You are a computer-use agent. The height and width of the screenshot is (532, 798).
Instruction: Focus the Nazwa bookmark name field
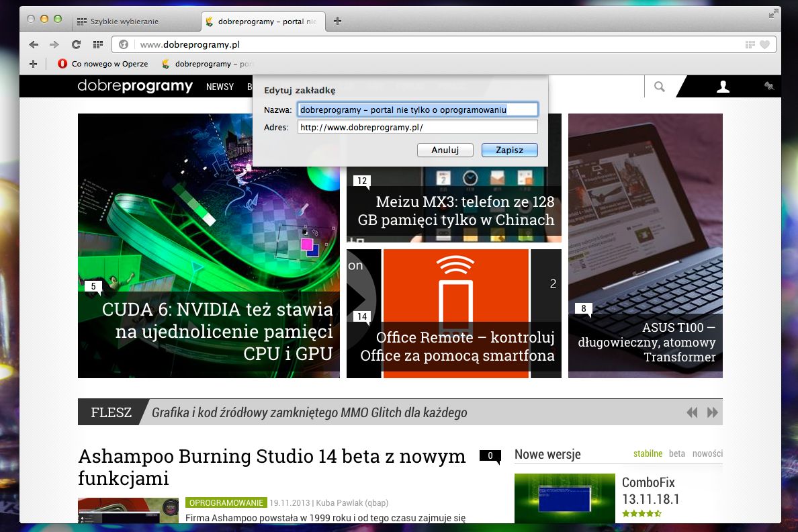pyautogui.click(x=417, y=109)
